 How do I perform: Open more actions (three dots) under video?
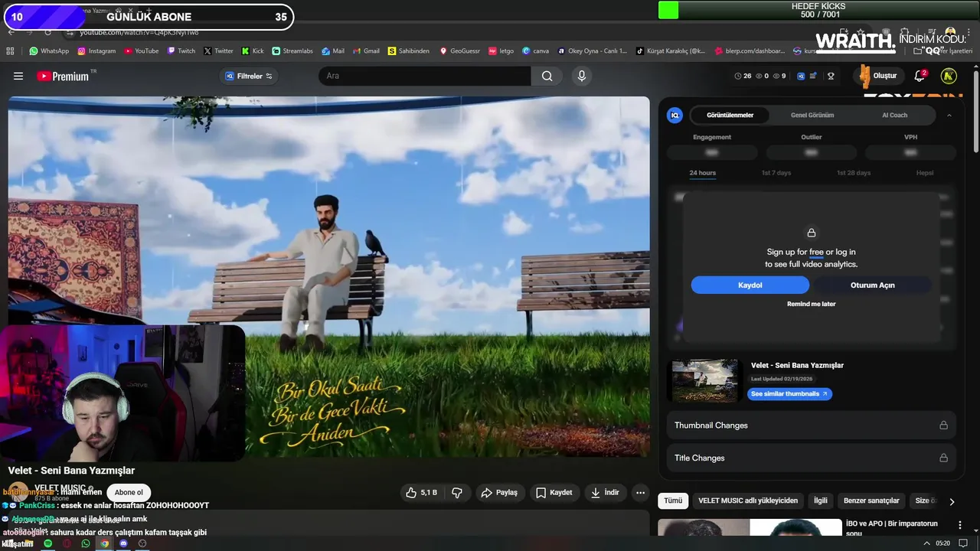(641, 493)
